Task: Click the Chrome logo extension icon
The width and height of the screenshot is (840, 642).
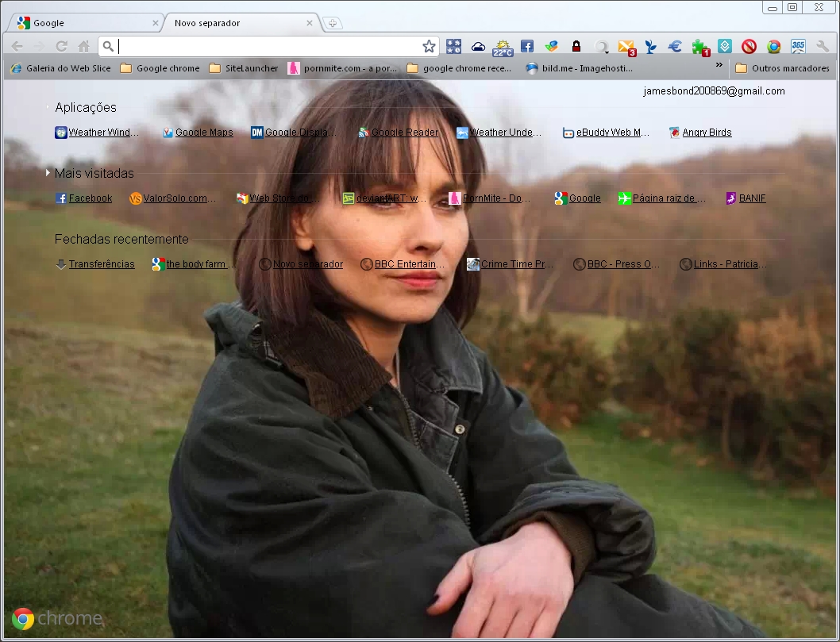Action: (773, 47)
